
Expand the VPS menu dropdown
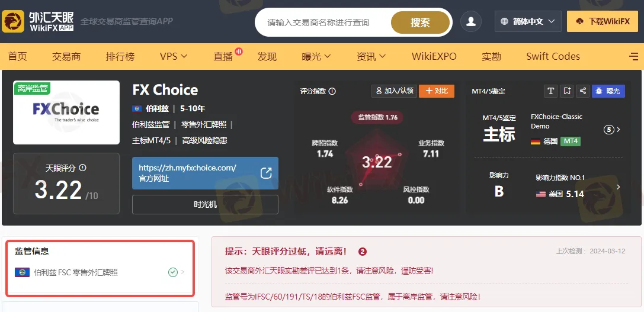pyautogui.click(x=174, y=56)
